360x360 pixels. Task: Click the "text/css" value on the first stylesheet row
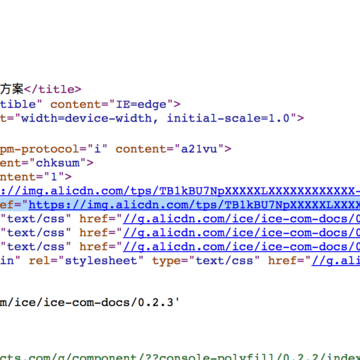pyautogui.click(x=36, y=219)
